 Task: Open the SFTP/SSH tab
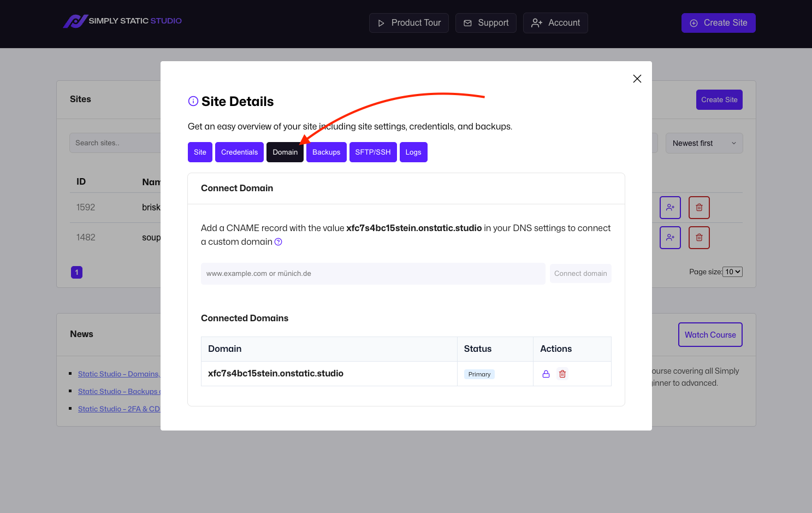coord(373,152)
